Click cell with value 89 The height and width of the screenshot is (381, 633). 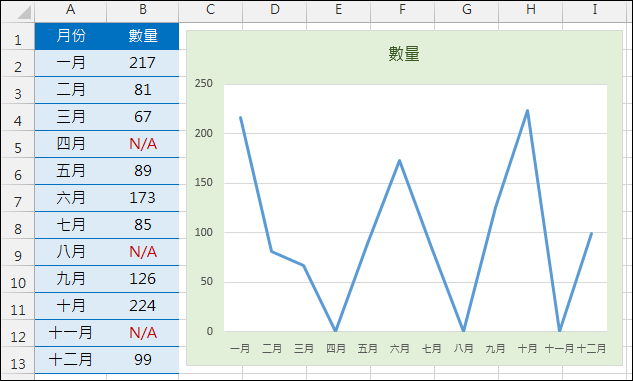click(143, 171)
